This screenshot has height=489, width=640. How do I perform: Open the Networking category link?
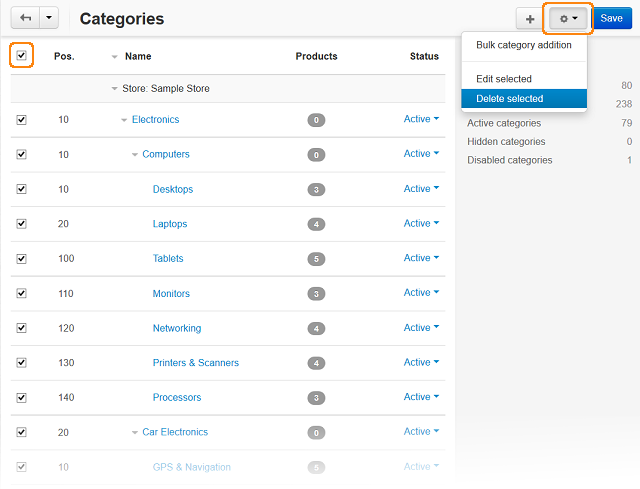[177, 328]
